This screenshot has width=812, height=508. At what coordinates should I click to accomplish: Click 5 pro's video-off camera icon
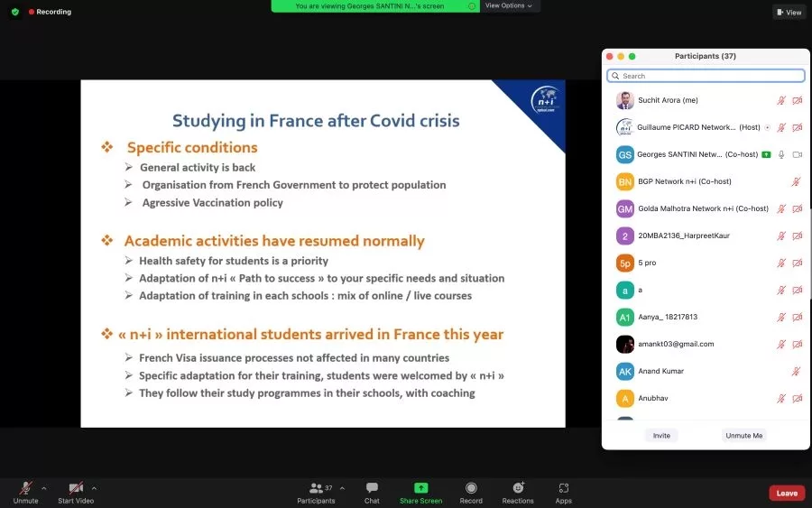pos(797,263)
